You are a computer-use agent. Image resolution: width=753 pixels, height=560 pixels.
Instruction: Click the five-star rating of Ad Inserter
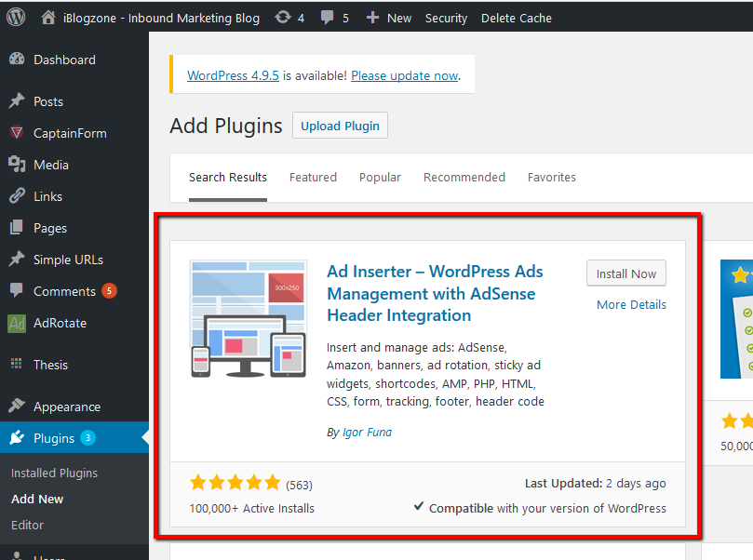coord(235,482)
